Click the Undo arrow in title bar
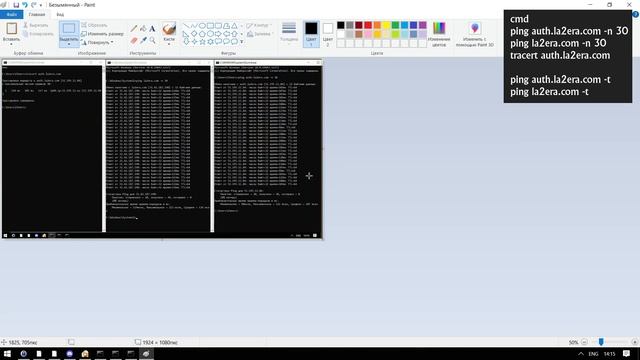This screenshot has height=360, width=640. click(25, 5)
